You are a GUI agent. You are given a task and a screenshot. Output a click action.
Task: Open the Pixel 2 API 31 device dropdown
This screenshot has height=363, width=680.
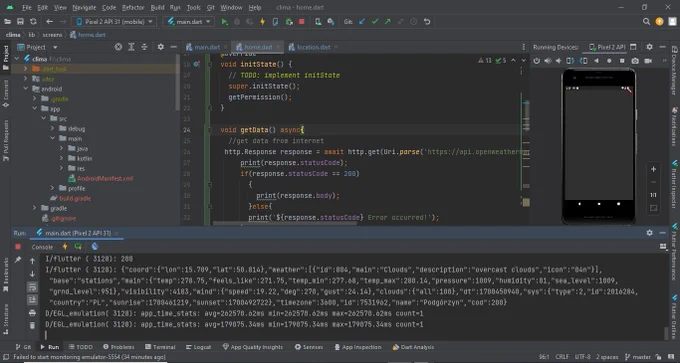(114, 22)
